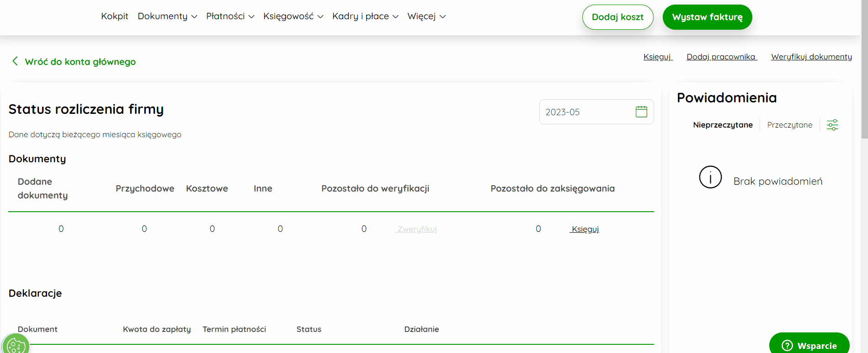This screenshot has height=353, width=868.
Task: Click the back arrow to main account
Action: coord(15,61)
